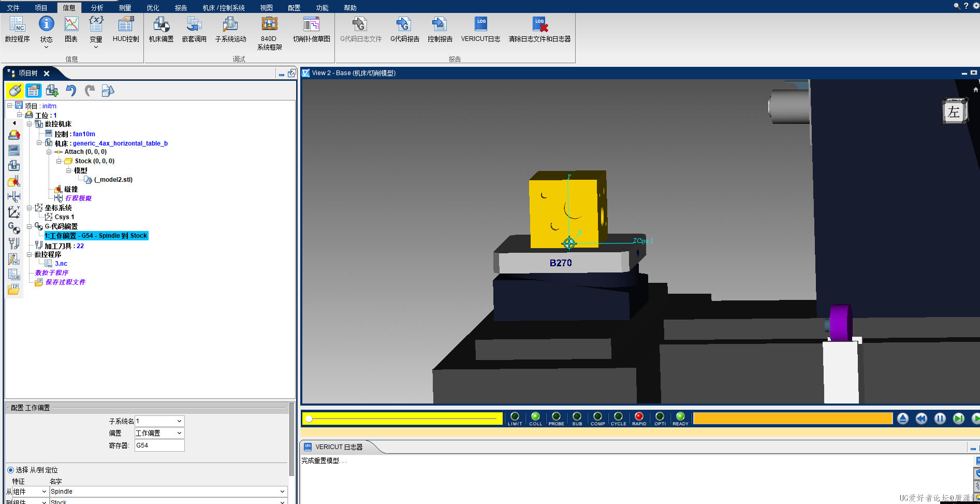Collapse the 数控程序 tree node
This screenshot has height=504, width=980.
click(30, 254)
